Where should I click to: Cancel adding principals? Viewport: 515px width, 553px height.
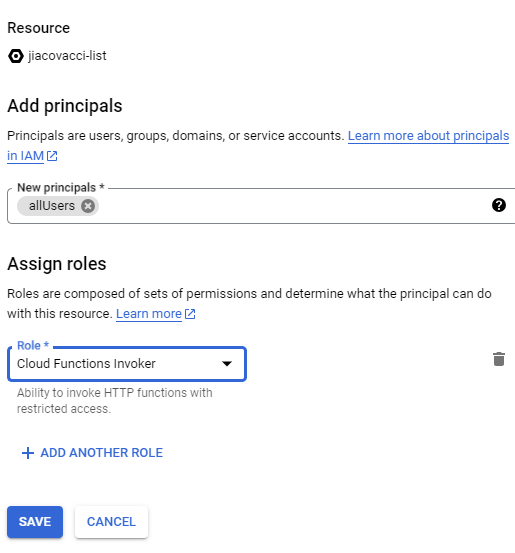(111, 522)
